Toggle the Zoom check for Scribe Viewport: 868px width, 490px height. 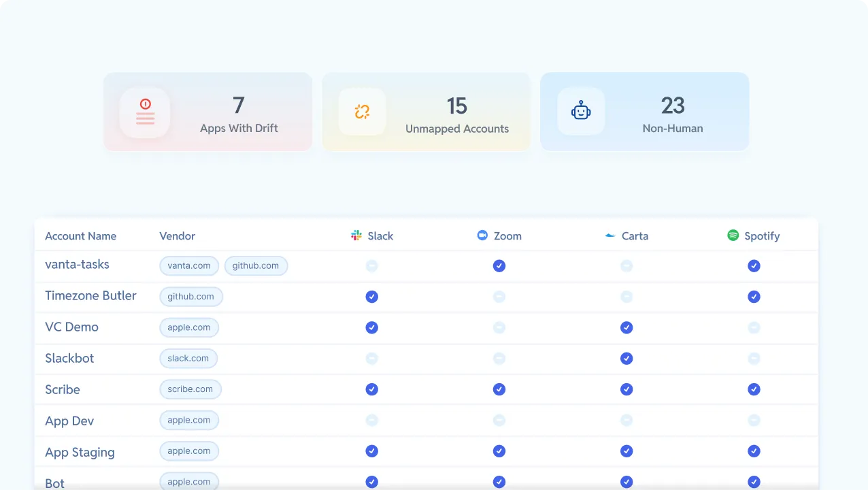point(499,389)
